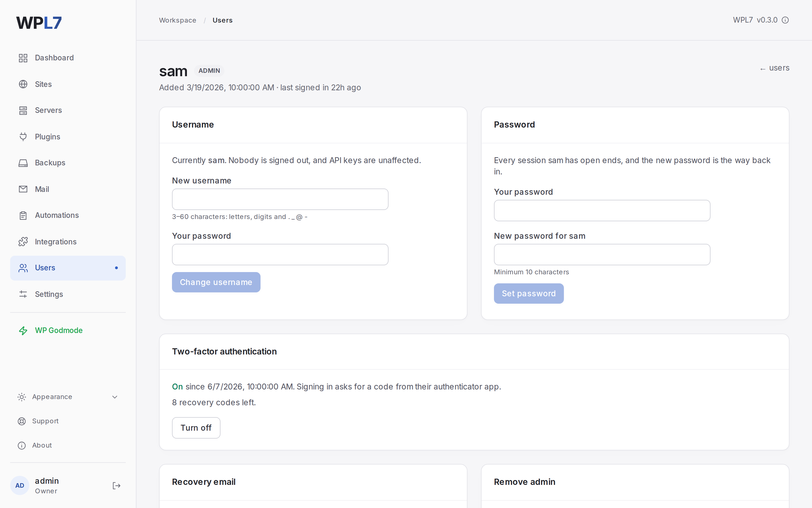Click the WPL7 v0.3.0 version text
This screenshot has height=508, width=812.
755,20
